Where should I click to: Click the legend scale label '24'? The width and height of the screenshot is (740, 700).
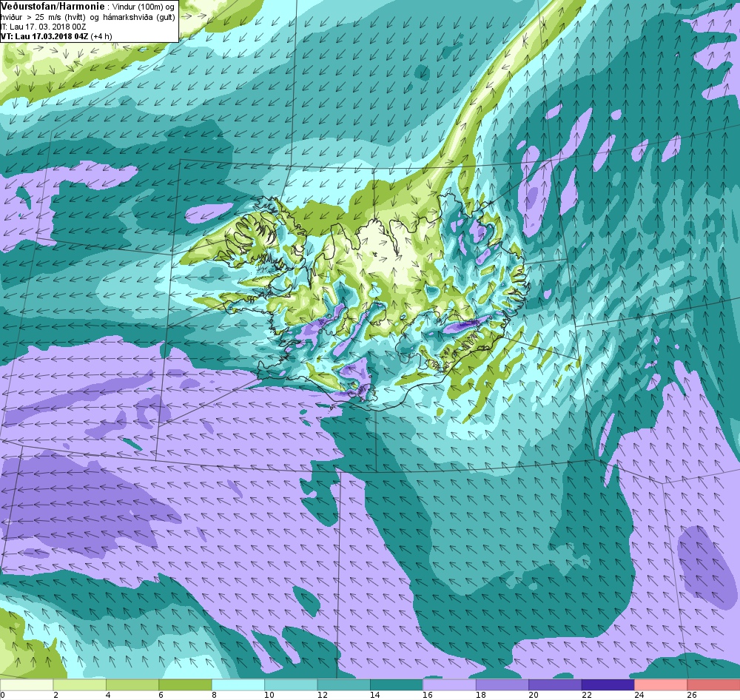639,694
